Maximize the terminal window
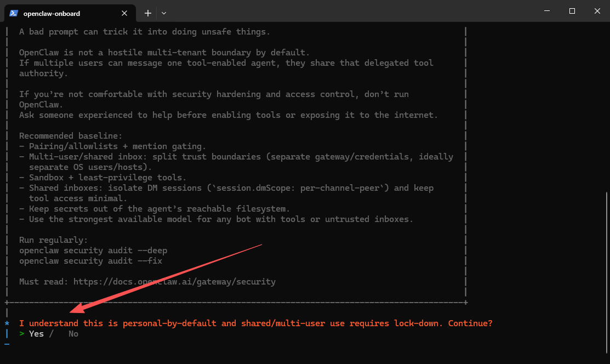The image size is (610, 364). pyautogui.click(x=572, y=11)
